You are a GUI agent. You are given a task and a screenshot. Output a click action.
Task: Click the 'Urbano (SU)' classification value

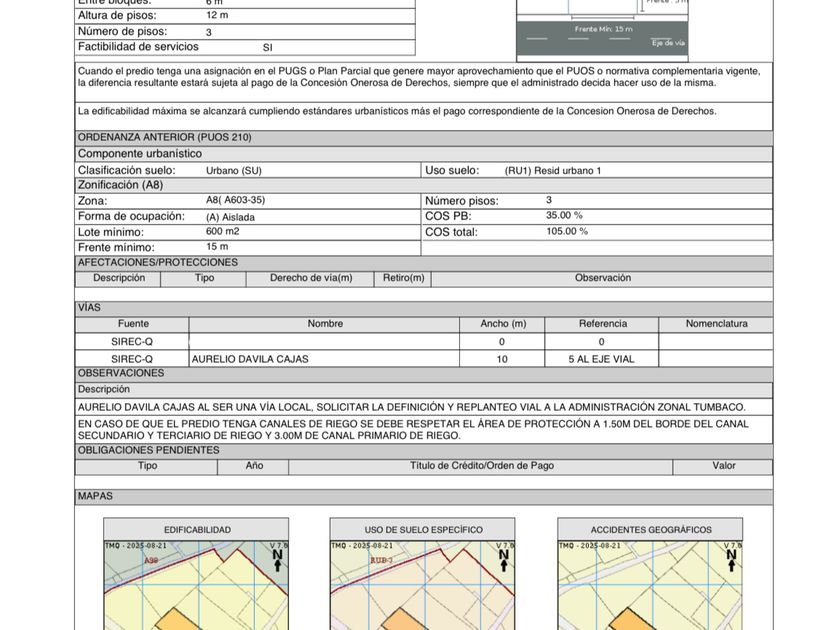[x=234, y=170]
